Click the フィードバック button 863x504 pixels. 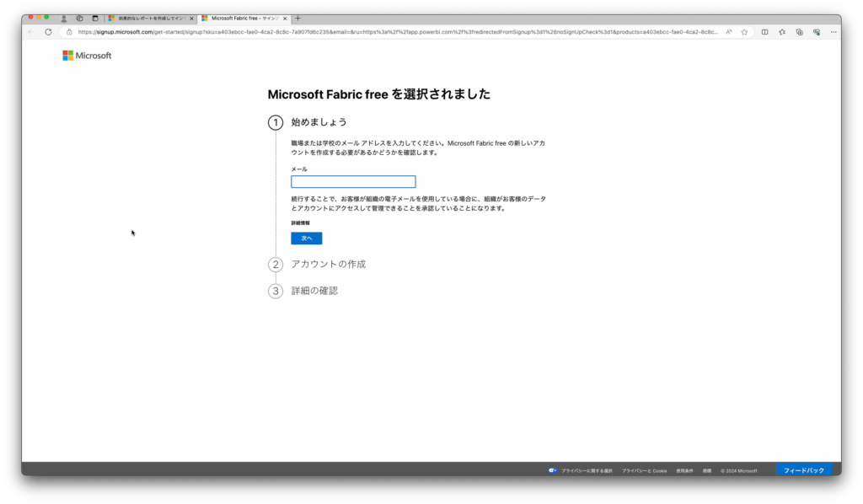pos(803,469)
